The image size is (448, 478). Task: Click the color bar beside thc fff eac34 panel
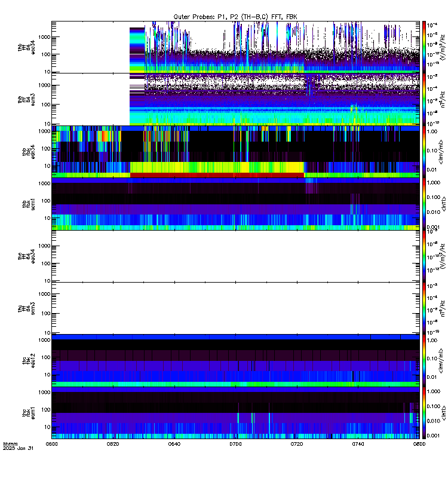[x=424, y=256]
